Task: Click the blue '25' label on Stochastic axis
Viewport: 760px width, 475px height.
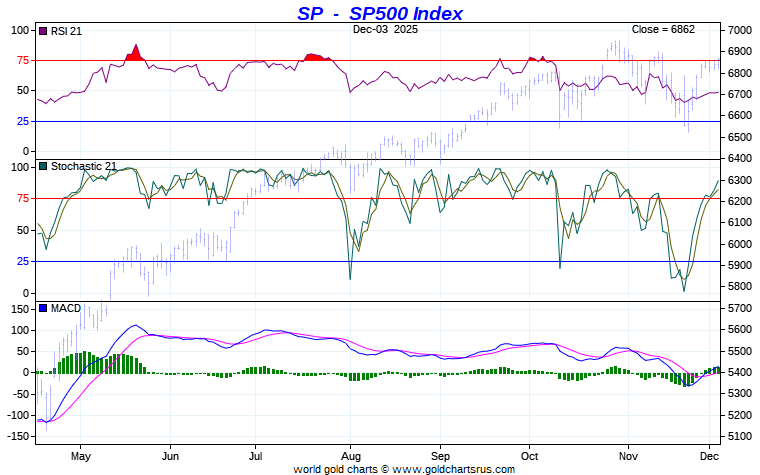Action: 23,262
